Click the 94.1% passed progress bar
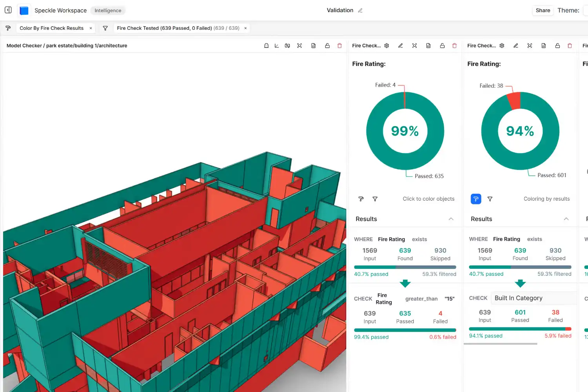Viewport: 588px width, 392px height. (x=520, y=329)
